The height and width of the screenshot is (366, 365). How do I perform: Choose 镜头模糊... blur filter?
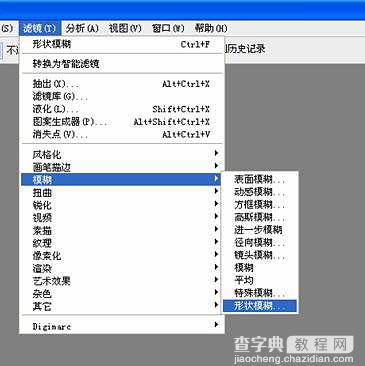[260, 255]
